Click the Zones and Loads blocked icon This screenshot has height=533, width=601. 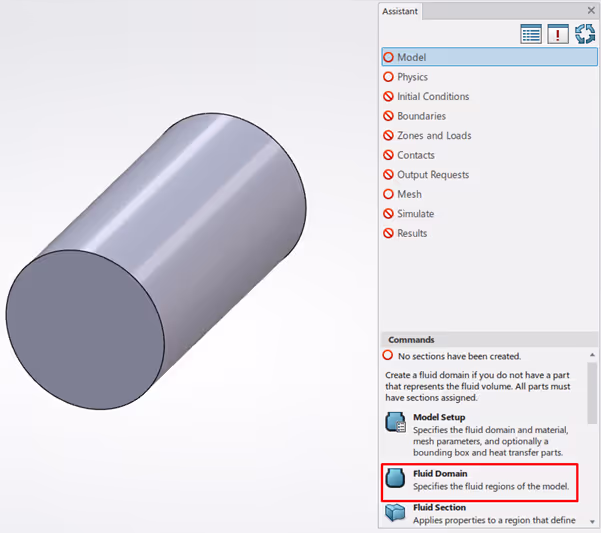coord(388,135)
